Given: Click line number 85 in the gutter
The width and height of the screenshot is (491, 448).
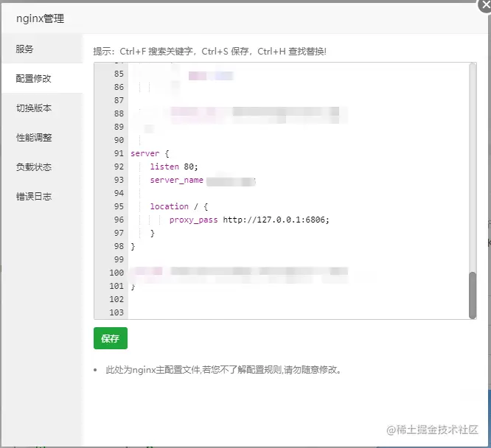Looking at the screenshot, I should click(119, 74).
